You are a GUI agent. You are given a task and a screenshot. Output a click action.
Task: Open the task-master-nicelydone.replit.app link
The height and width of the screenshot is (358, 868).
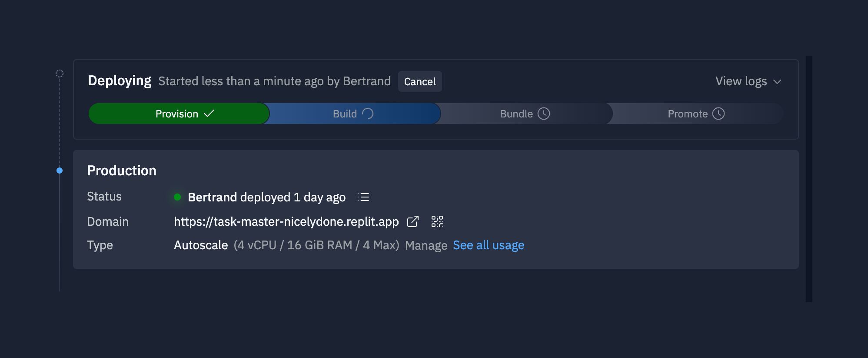[x=286, y=222]
